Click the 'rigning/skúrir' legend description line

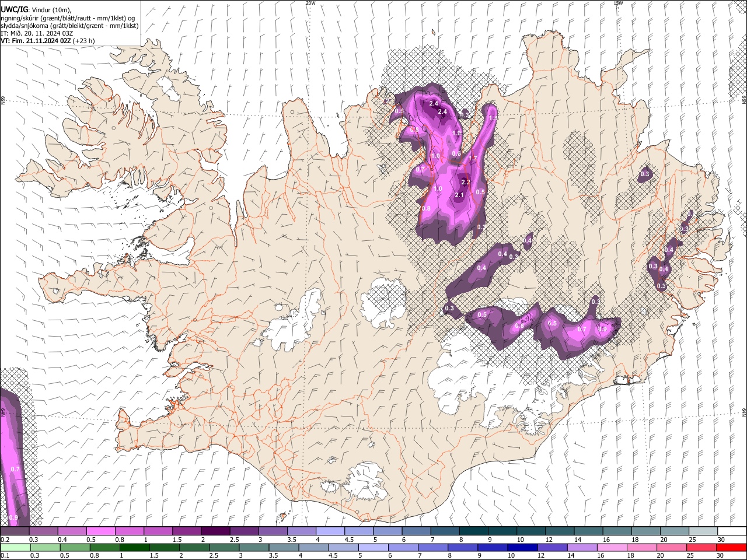[68, 18]
